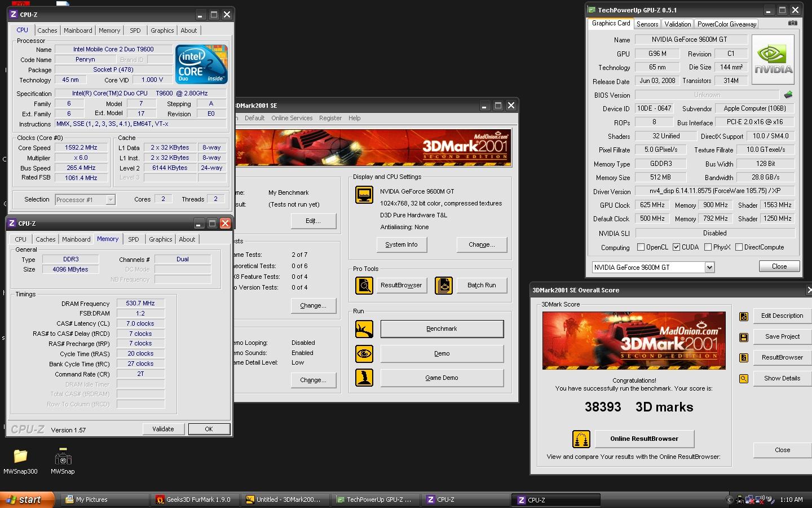
Task: Click the GPU-Z BIOS save chip icon
Action: pyautogui.click(x=788, y=95)
